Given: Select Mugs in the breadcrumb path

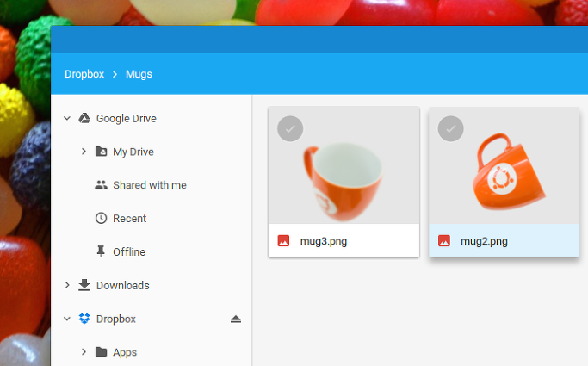Looking at the screenshot, I should click(139, 74).
